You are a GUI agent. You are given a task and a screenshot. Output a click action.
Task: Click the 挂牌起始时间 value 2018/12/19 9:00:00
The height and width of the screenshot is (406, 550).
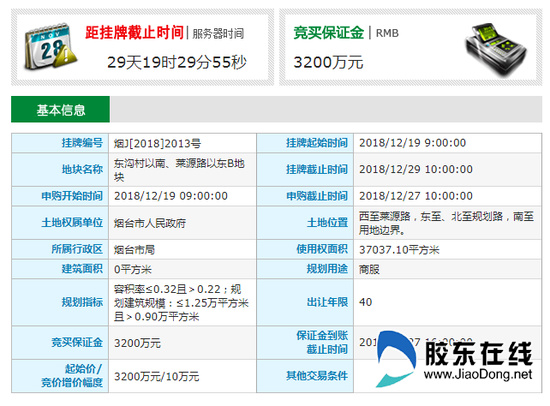[412, 143]
